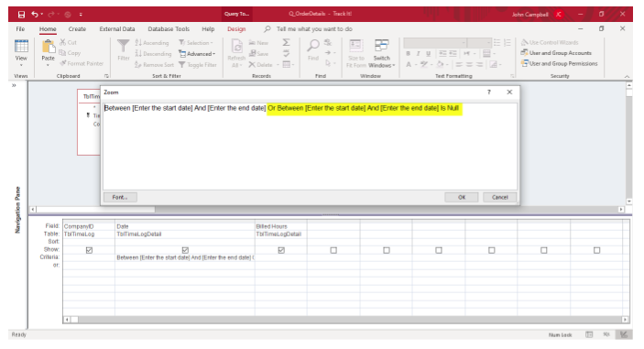Click the New record icon
Image resolution: width=644 pixels, height=349 pixels.
coord(252,43)
